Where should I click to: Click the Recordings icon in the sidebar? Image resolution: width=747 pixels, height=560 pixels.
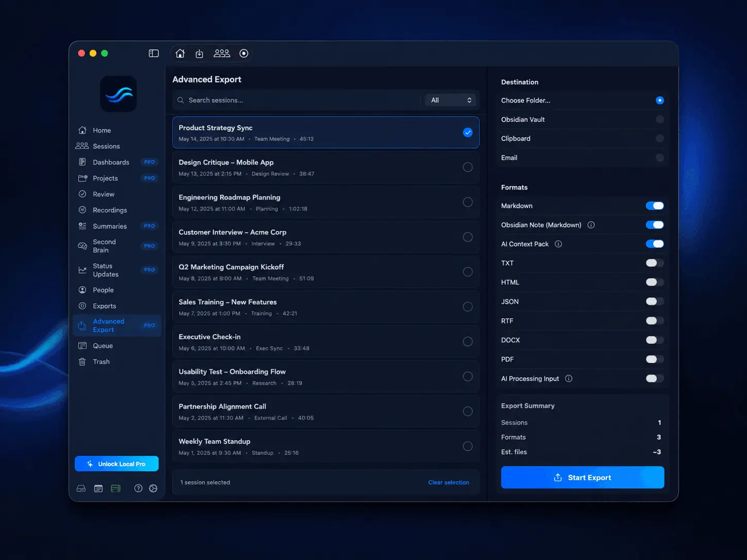coord(82,210)
